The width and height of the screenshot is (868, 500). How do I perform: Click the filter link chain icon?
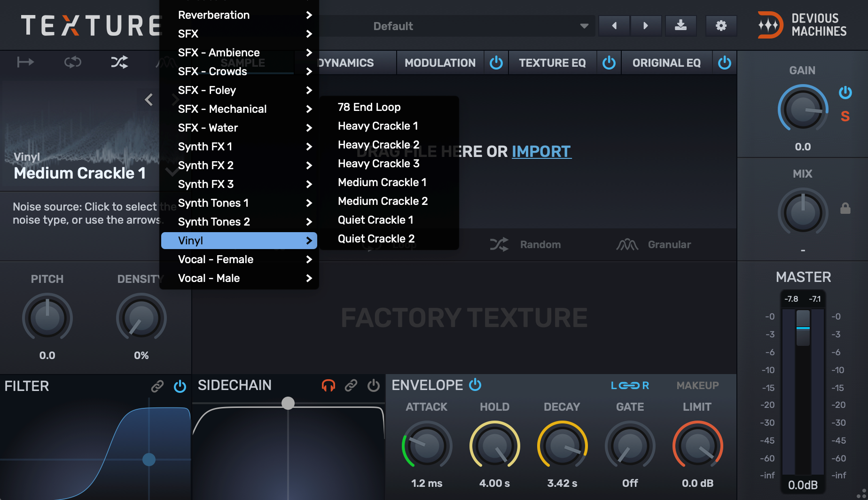157,386
